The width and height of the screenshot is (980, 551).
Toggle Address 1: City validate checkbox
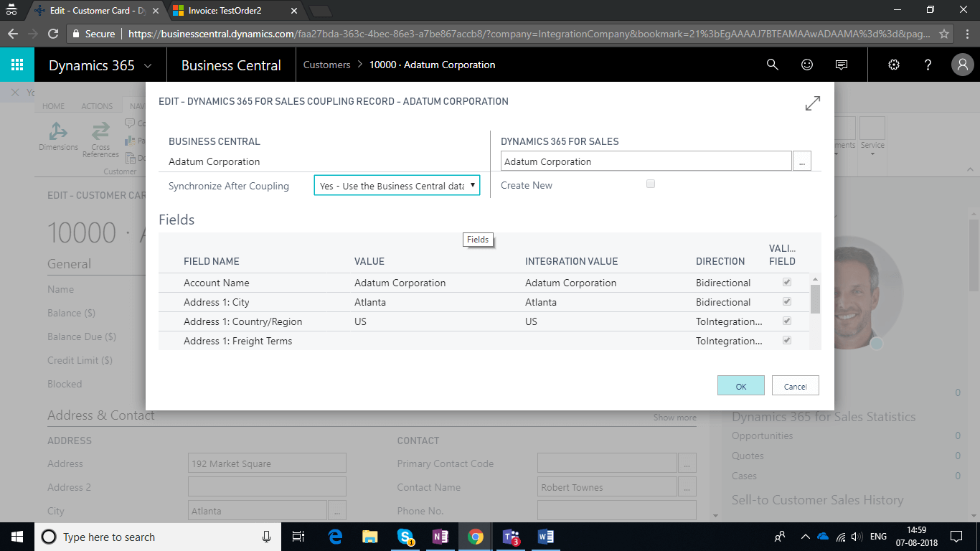787,302
